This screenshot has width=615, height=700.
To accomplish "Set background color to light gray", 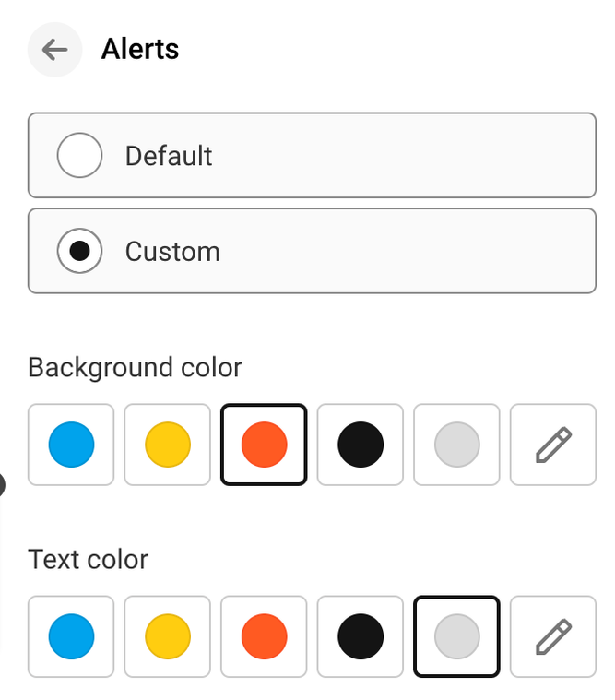I will click(x=456, y=445).
